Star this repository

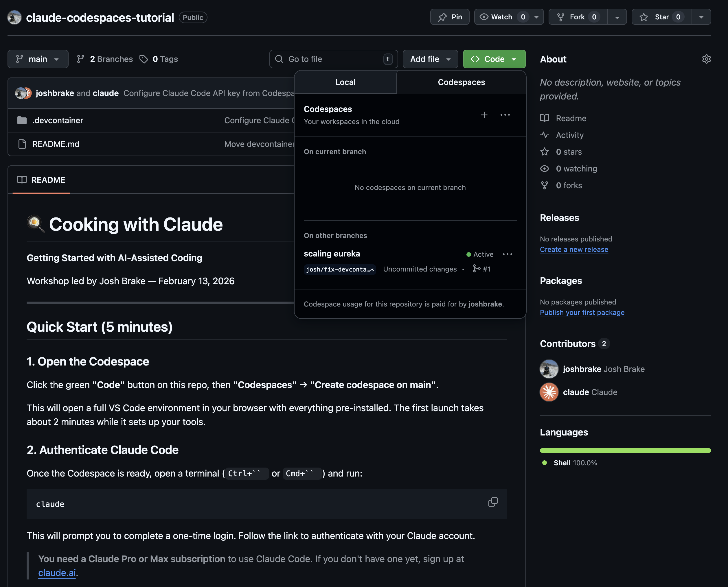[661, 17]
